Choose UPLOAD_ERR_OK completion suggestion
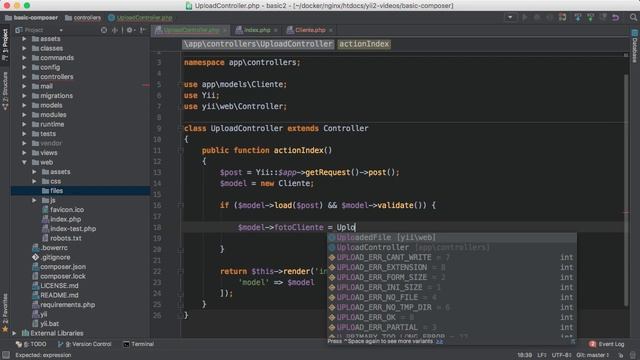 [452, 317]
